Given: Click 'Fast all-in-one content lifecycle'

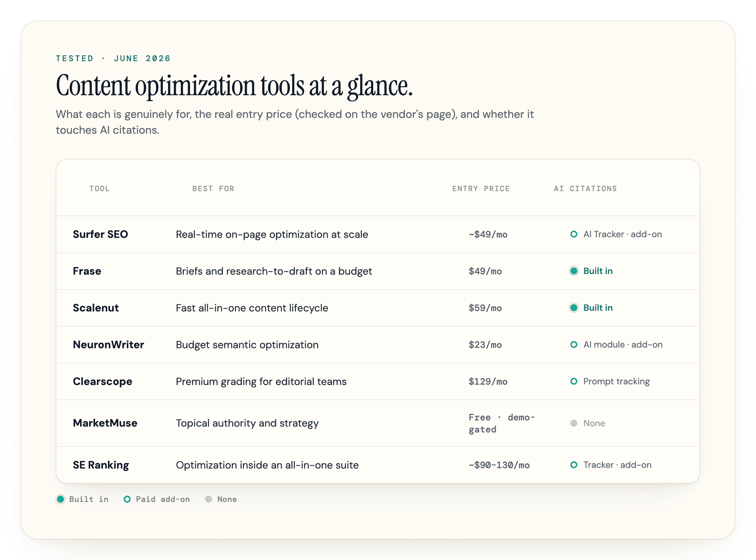Looking at the screenshot, I should [252, 308].
